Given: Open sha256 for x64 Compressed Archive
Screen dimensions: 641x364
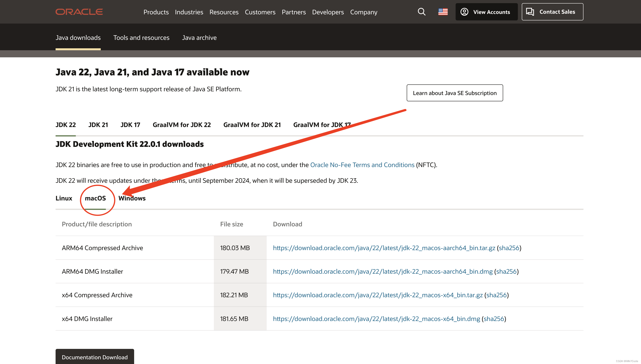Looking at the screenshot, I should point(496,295).
